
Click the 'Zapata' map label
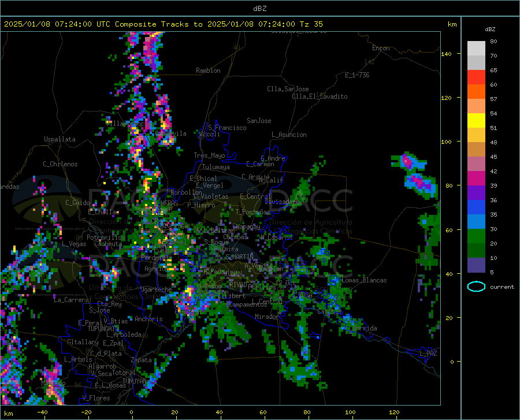[142, 360]
